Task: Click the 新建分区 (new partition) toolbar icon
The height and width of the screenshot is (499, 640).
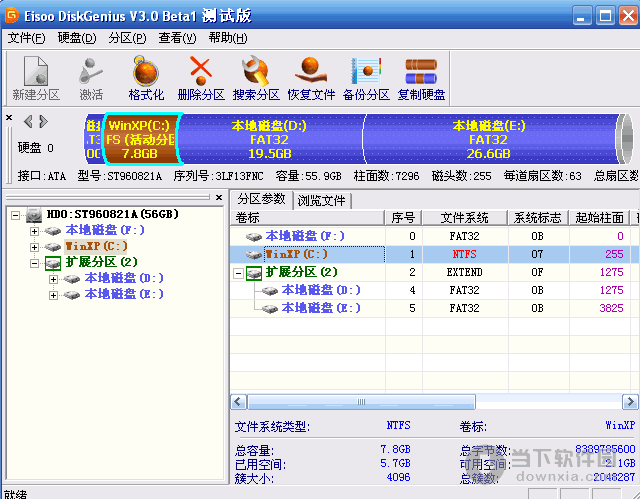Action: point(36,78)
